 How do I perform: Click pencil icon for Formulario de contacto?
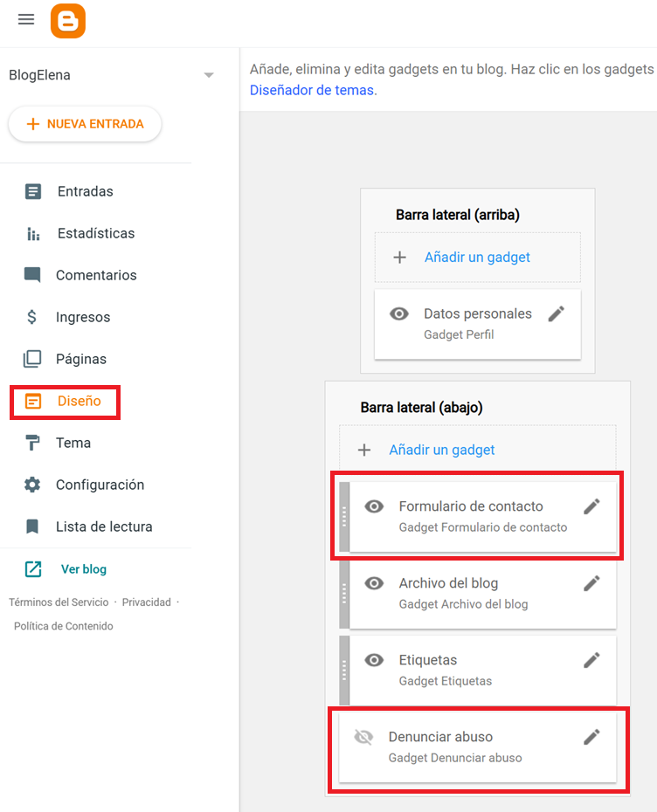[591, 506]
